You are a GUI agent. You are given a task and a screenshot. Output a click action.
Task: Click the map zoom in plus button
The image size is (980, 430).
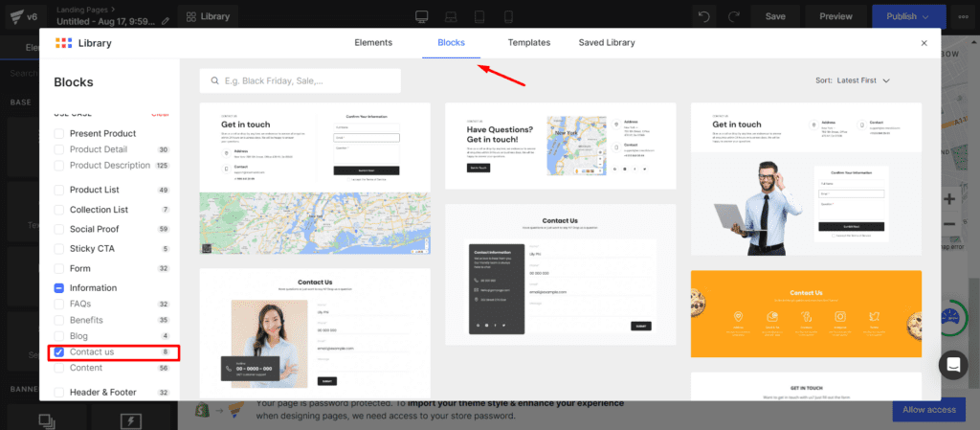click(949, 199)
